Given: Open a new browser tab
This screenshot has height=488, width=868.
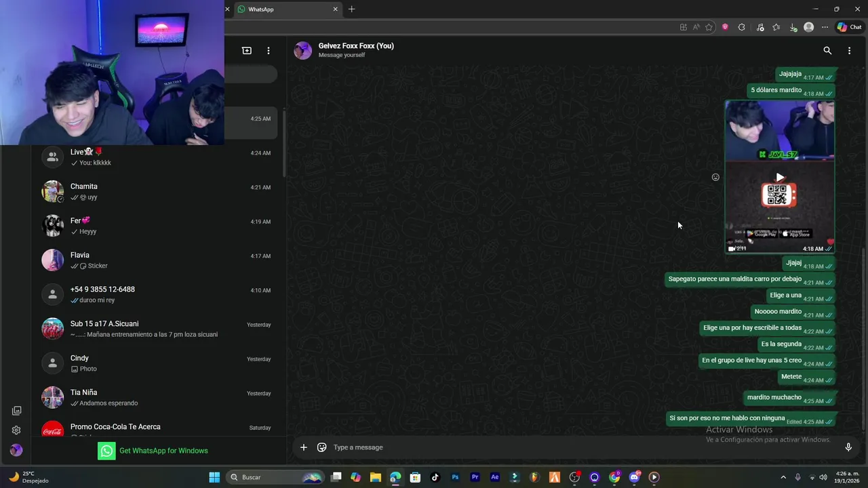Looking at the screenshot, I should pos(351,9).
